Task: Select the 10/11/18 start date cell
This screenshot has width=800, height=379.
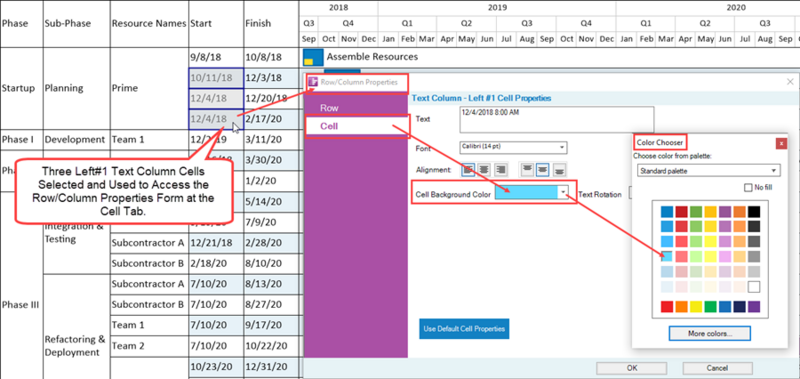Action: pyautogui.click(x=216, y=78)
